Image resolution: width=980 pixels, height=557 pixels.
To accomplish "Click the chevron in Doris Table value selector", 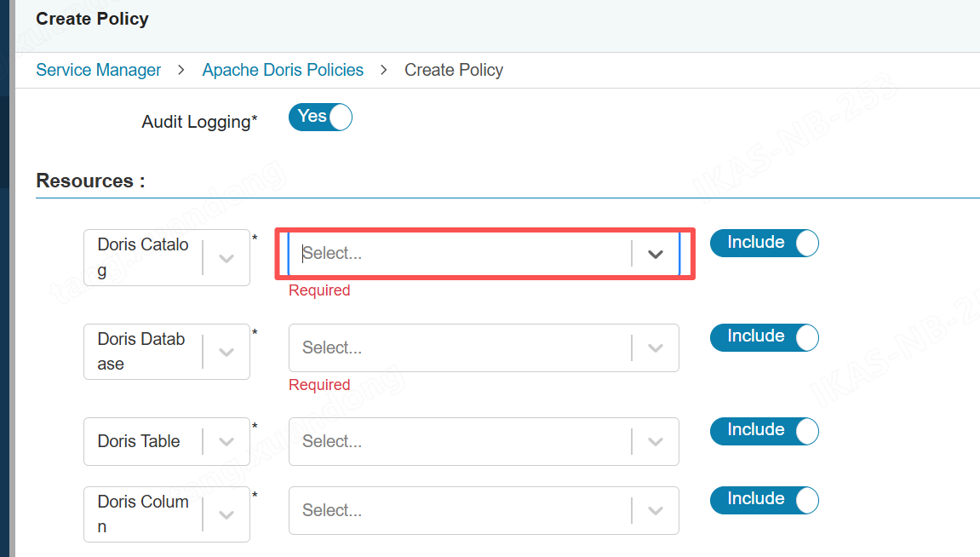I will 655,441.
